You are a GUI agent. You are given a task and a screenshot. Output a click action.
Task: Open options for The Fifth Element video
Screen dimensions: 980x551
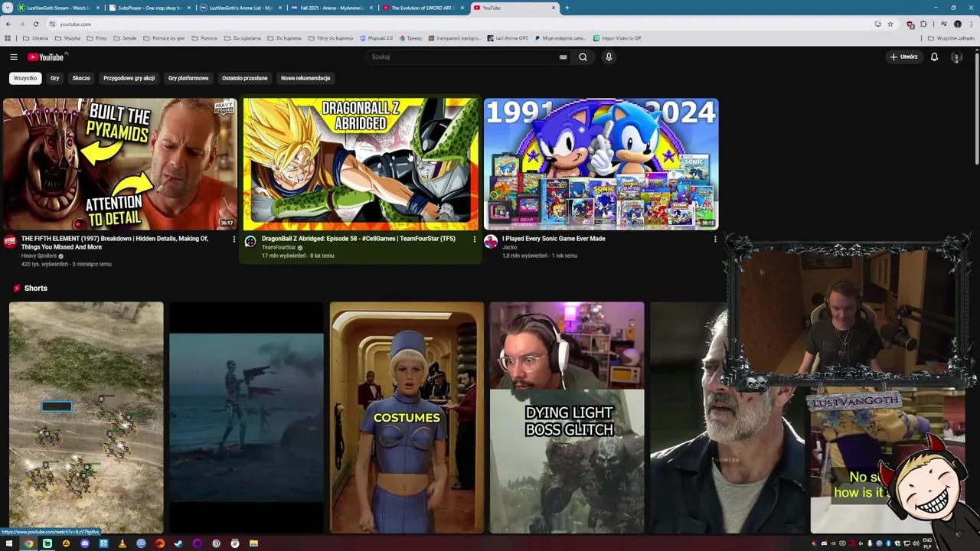[x=234, y=240]
